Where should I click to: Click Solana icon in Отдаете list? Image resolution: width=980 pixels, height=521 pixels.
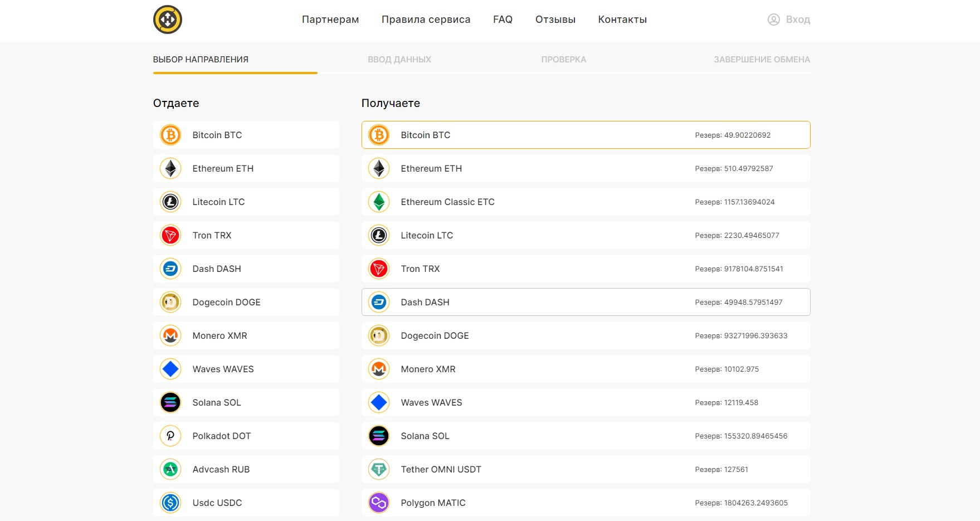click(170, 402)
